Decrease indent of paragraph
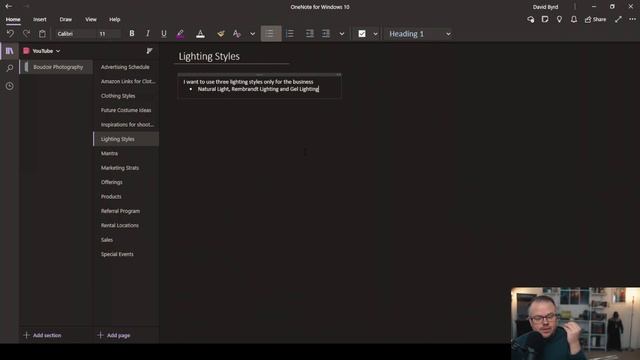 click(310, 34)
